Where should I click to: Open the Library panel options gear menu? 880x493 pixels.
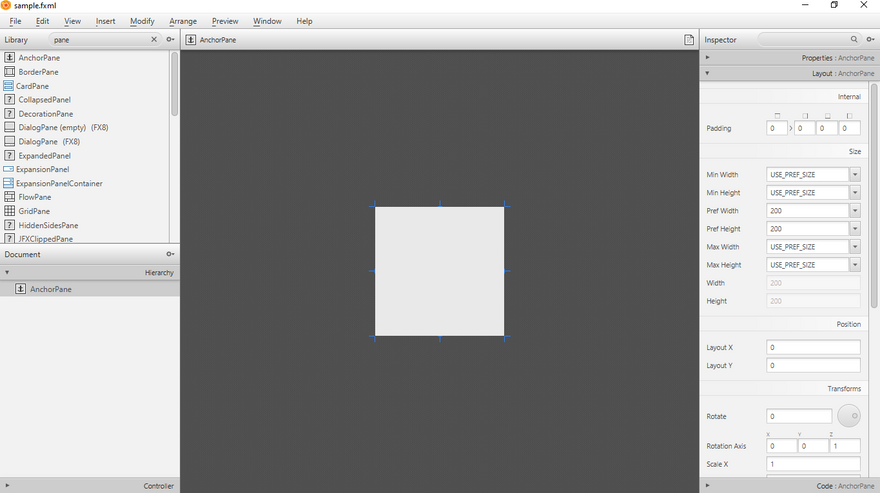pos(170,40)
